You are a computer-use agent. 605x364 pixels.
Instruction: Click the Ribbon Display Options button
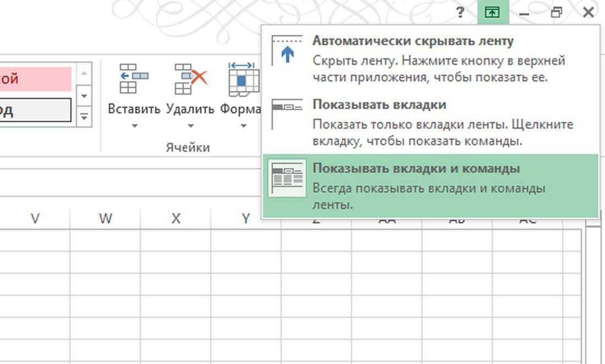click(492, 12)
